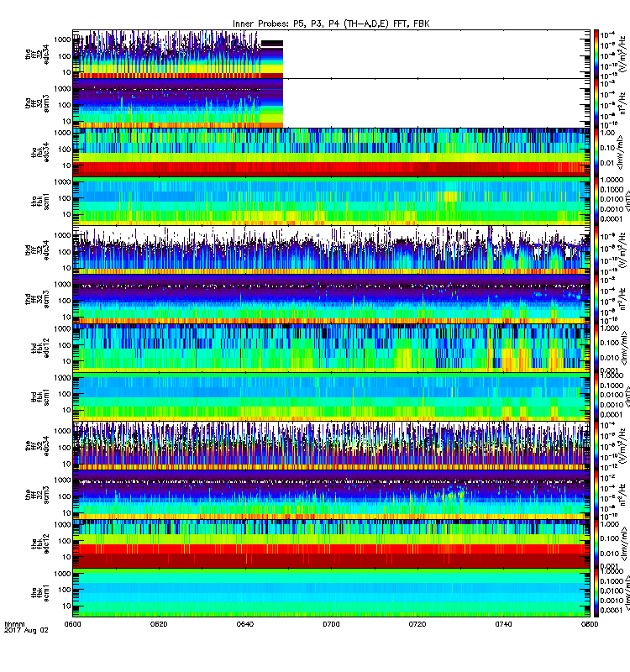The image size is (630, 672).
Task: Click the 0620 time axis label
Action: click(x=159, y=624)
